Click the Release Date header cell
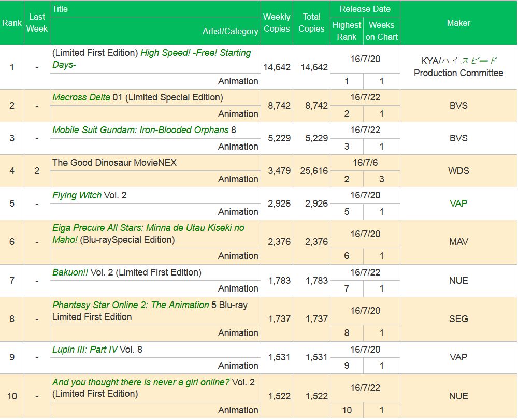The width and height of the screenshot is (518, 420). [x=365, y=9]
